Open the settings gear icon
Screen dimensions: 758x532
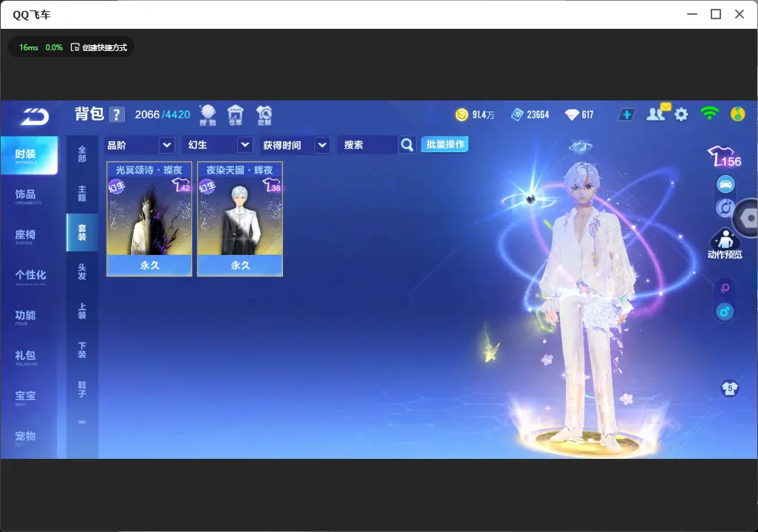click(681, 115)
